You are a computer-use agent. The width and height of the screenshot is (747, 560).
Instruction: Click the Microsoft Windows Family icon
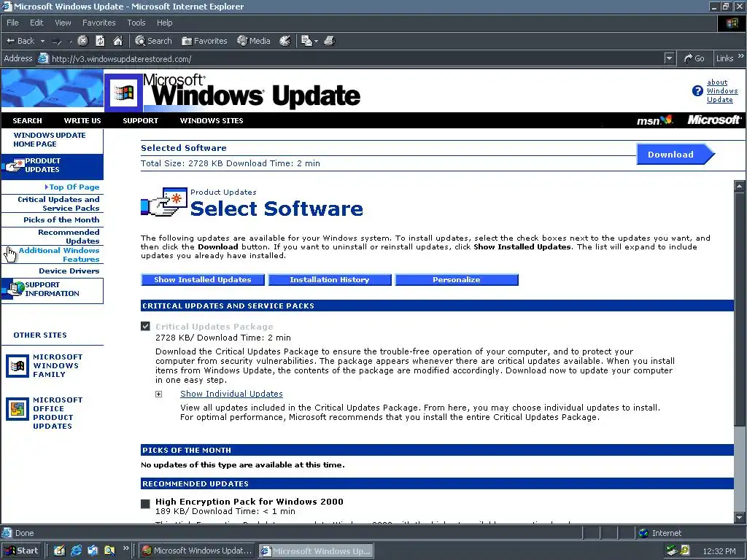pos(18,366)
